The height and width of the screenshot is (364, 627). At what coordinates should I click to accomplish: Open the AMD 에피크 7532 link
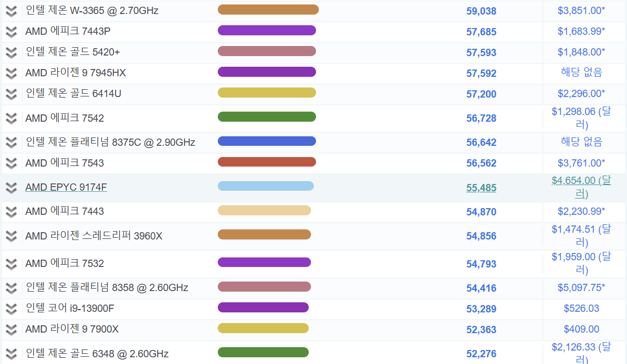point(65,263)
